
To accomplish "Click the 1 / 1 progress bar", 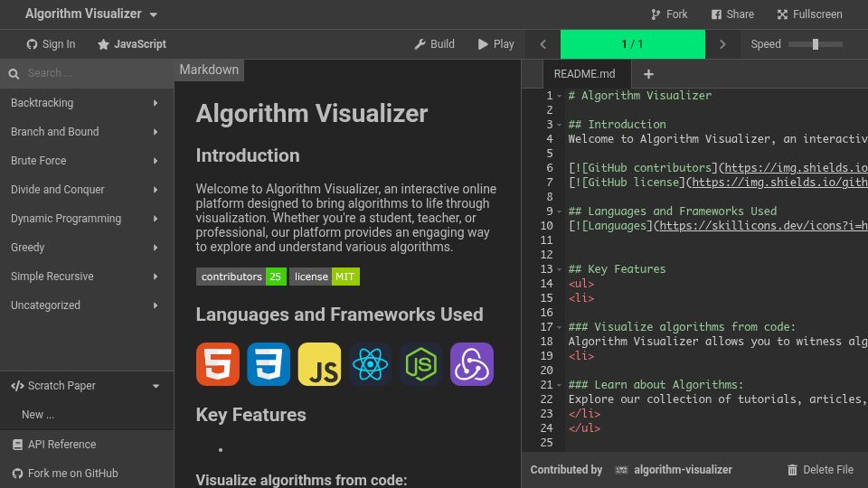I will coord(633,44).
